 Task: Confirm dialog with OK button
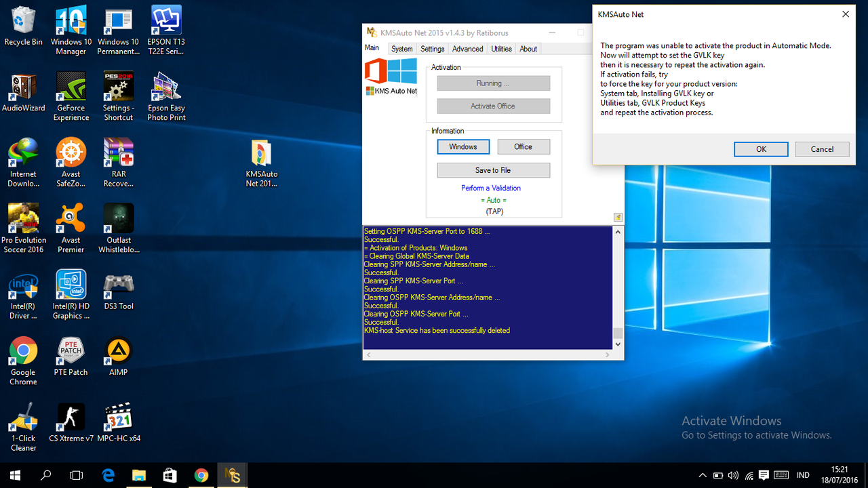[761, 149]
